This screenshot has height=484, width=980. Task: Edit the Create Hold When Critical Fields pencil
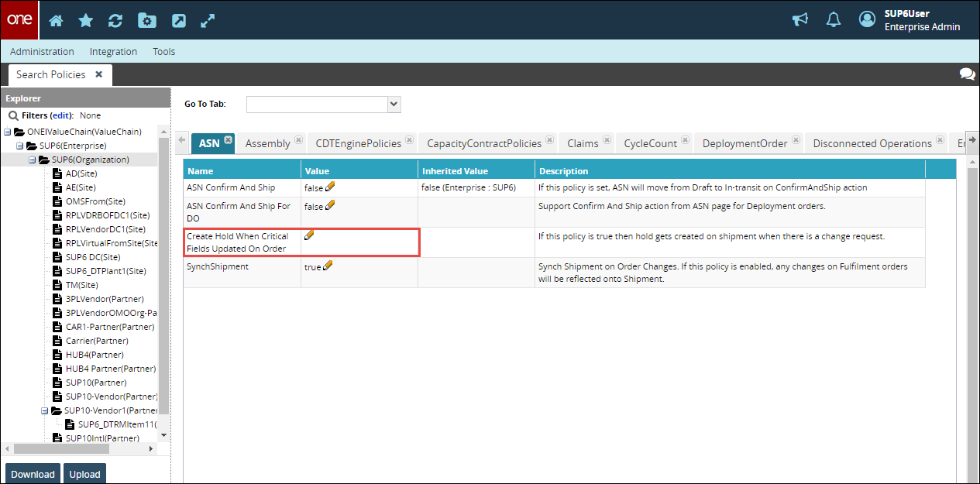point(309,235)
